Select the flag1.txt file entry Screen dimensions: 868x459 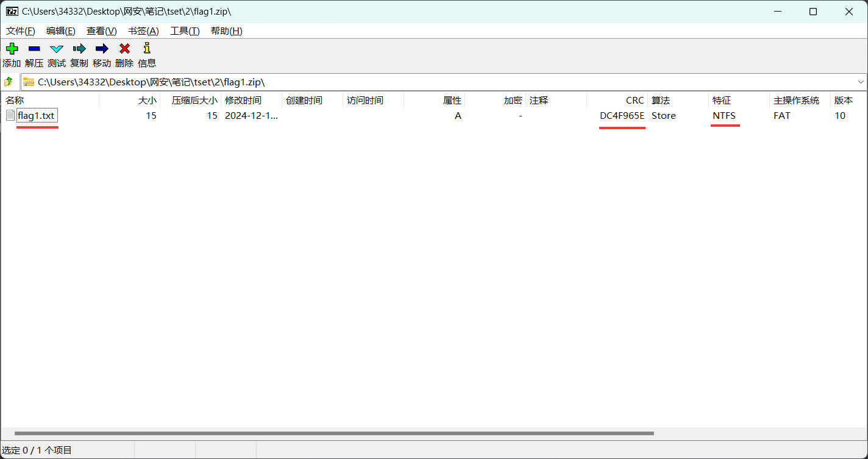(x=36, y=116)
